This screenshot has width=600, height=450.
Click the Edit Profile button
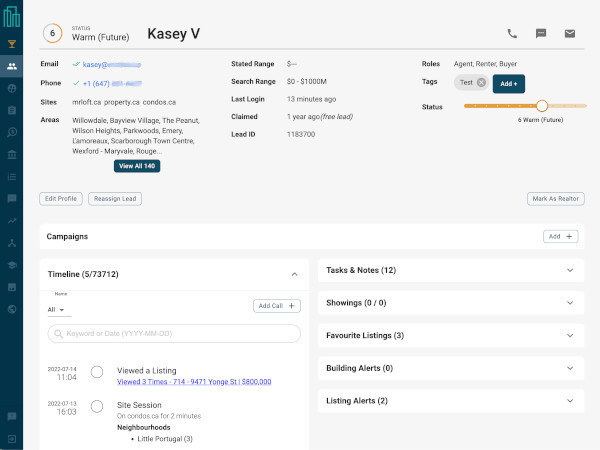[61, 198]
